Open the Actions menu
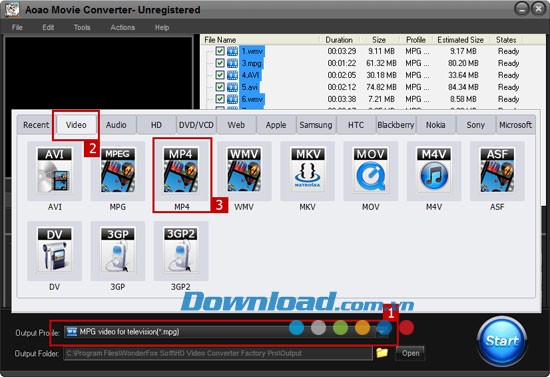Viewport: 550px width, 377px height. point(123,27)
